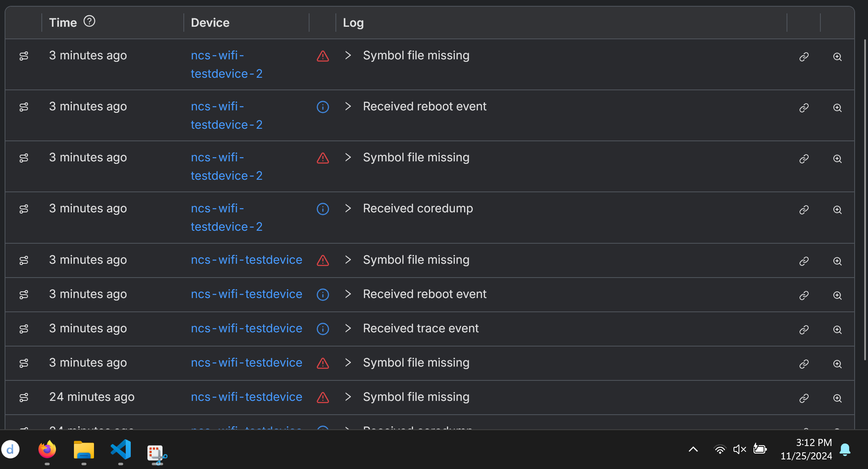Expand the topmost Symbol file missing log entry
Image resolution: width=868 pixels, height=469 pixels.
click(x=348, y=55)
